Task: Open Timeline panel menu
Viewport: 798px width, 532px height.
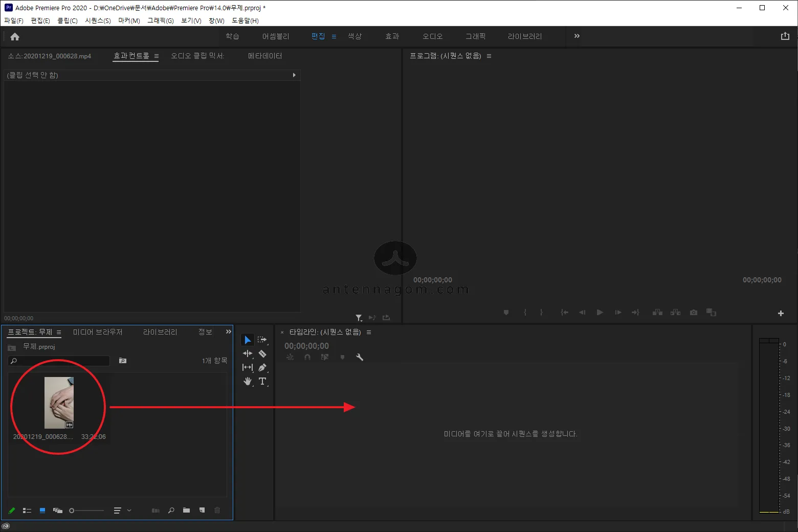Action: click(x=369, y=332)
